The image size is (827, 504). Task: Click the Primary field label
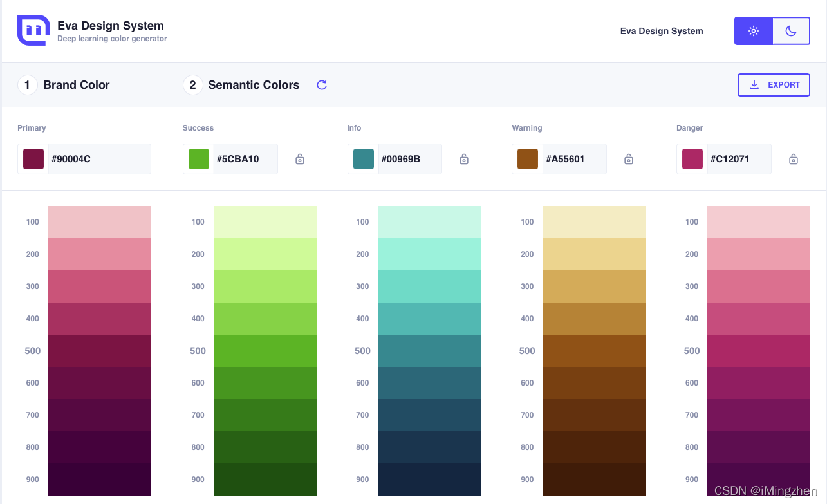[x=32, y=128]
